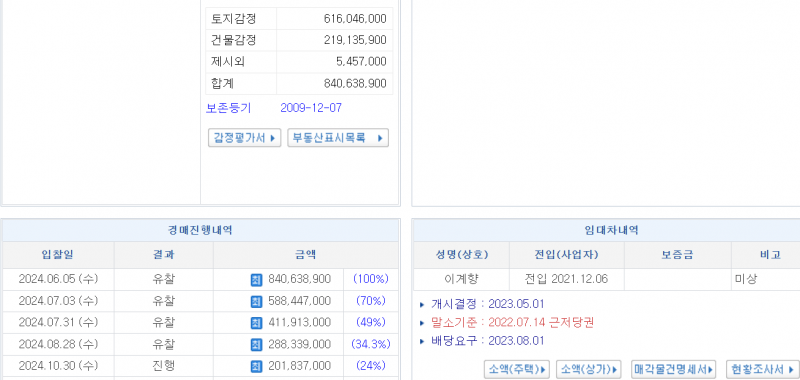Select the 2024.07.03 (수) bid date
Image resolution: width=800 pixels, height=380 pixels.
tap(58, 301)
